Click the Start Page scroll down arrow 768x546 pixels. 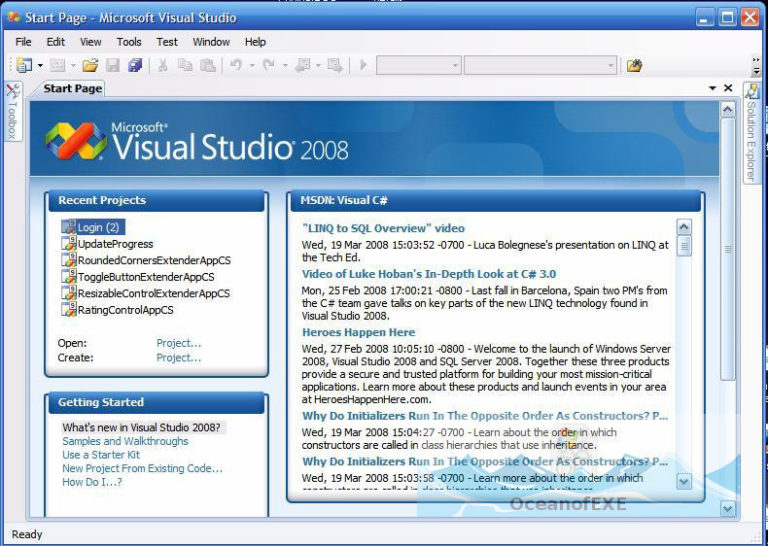(x=728, y=508)
